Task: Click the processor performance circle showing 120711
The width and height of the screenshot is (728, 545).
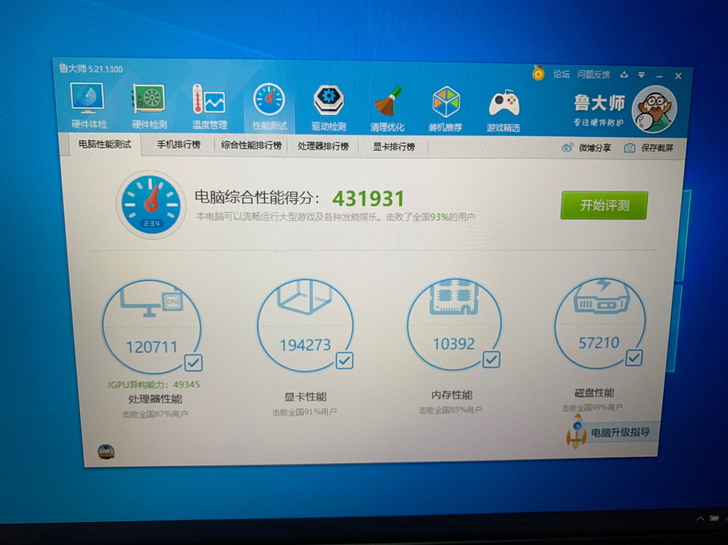Action: [152, 326]
